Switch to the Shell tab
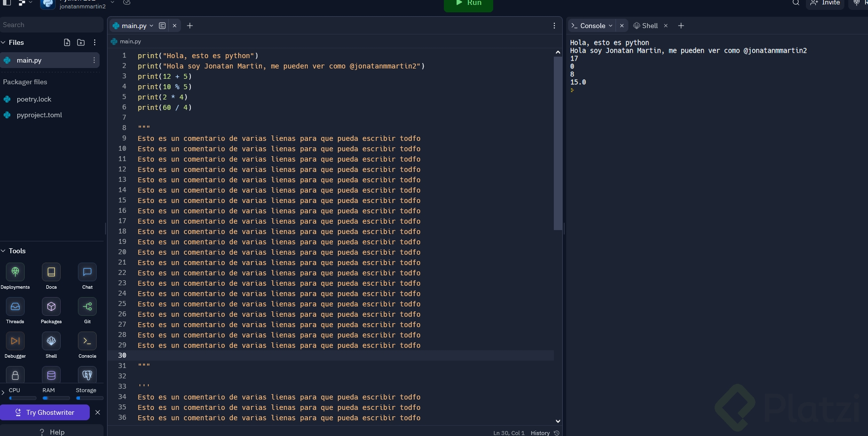Image resolution: width=868 pixels, height=436 pixels. point(646,26)
